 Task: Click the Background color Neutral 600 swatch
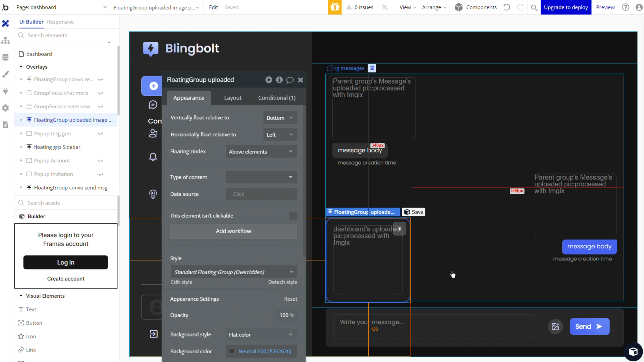232,351
